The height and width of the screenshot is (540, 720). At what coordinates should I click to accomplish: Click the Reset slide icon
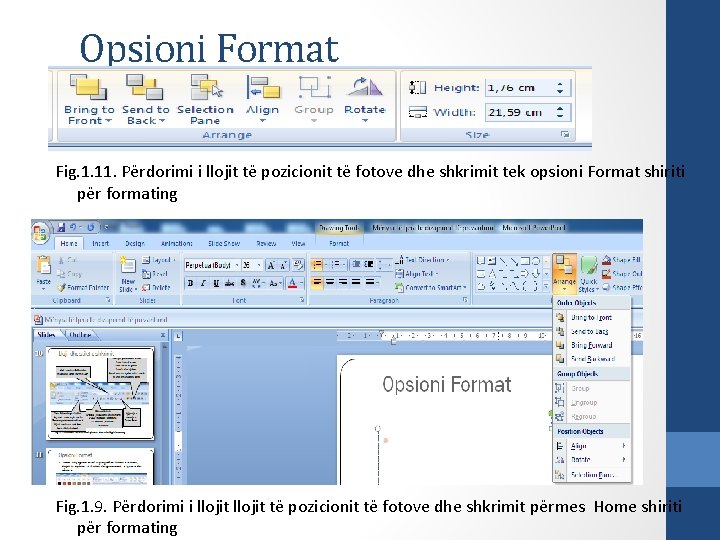pos(146,274)
